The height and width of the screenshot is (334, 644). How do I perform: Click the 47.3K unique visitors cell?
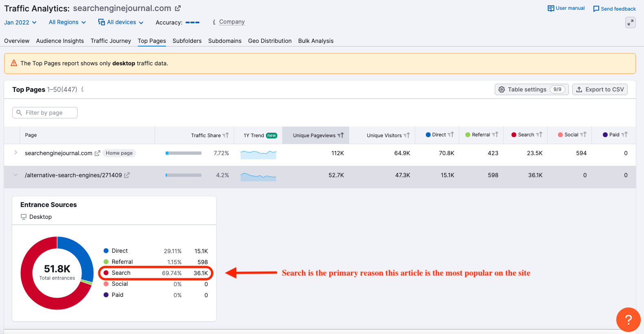click(403, 175)
